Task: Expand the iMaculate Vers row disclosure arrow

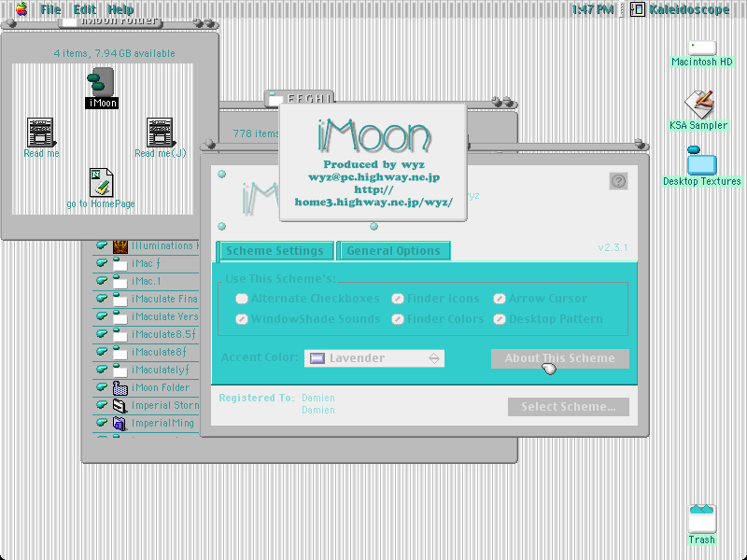Action: click(102, 315)
